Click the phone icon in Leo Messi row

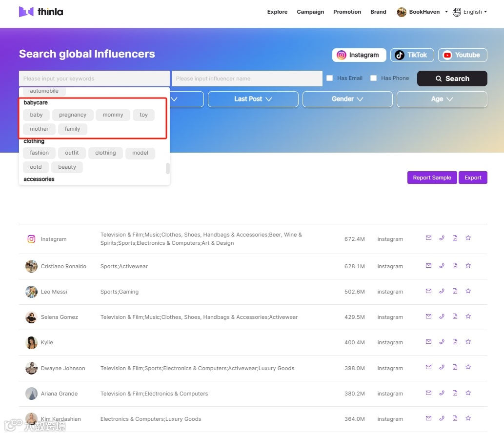442,291
